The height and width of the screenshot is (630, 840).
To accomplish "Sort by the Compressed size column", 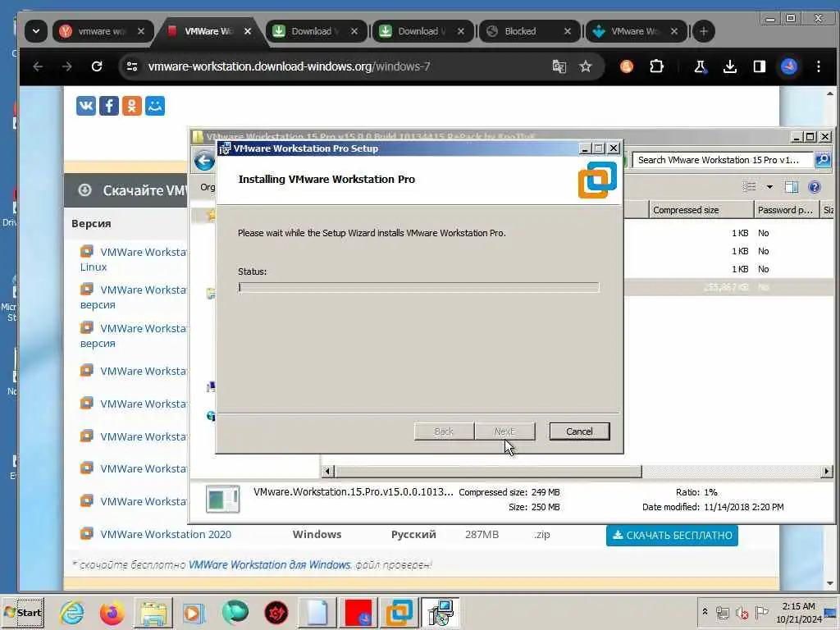I will (x=701, y=210).
